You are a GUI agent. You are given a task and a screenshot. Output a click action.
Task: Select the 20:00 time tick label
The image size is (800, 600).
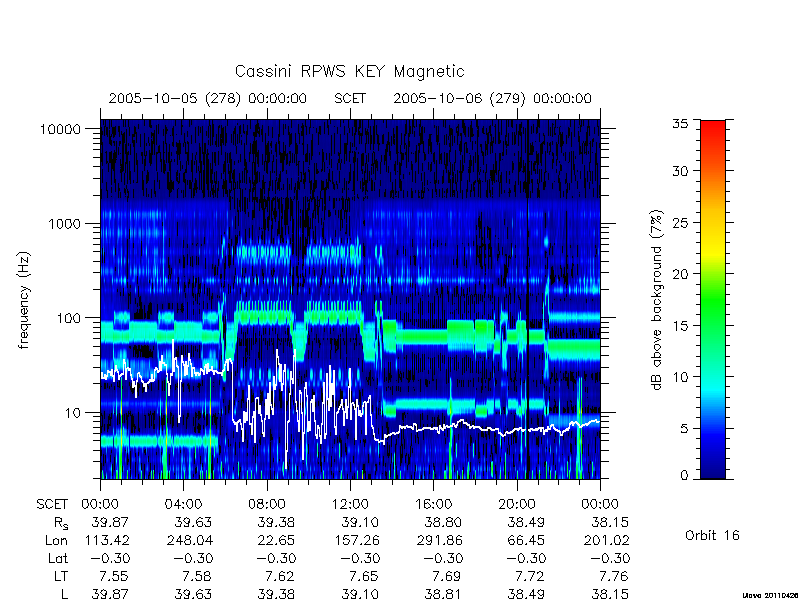[517, 504]
